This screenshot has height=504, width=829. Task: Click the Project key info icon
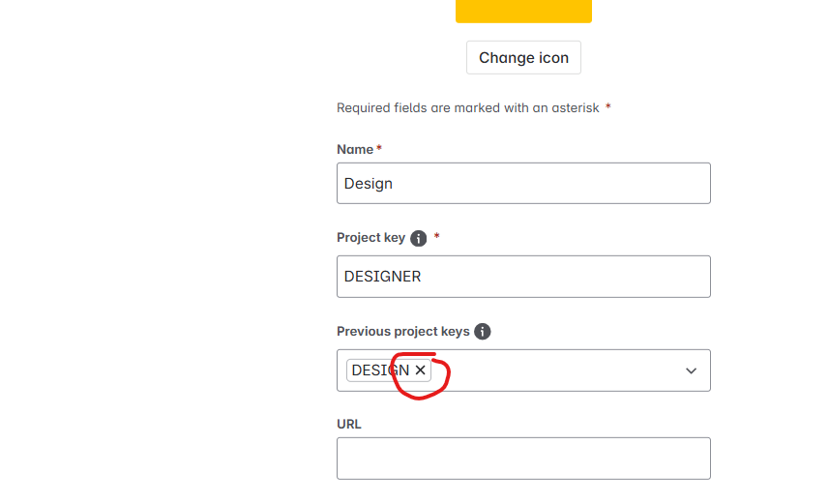tap(419, 238)
